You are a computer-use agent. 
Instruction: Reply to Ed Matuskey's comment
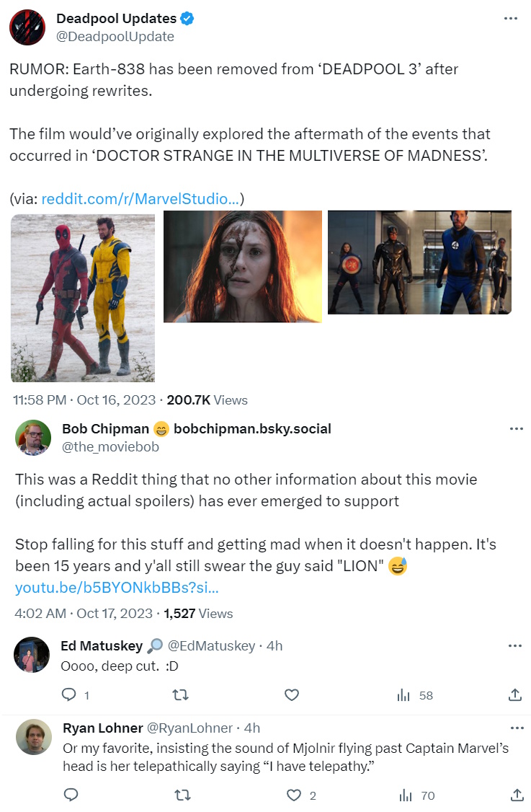point(69,694)
